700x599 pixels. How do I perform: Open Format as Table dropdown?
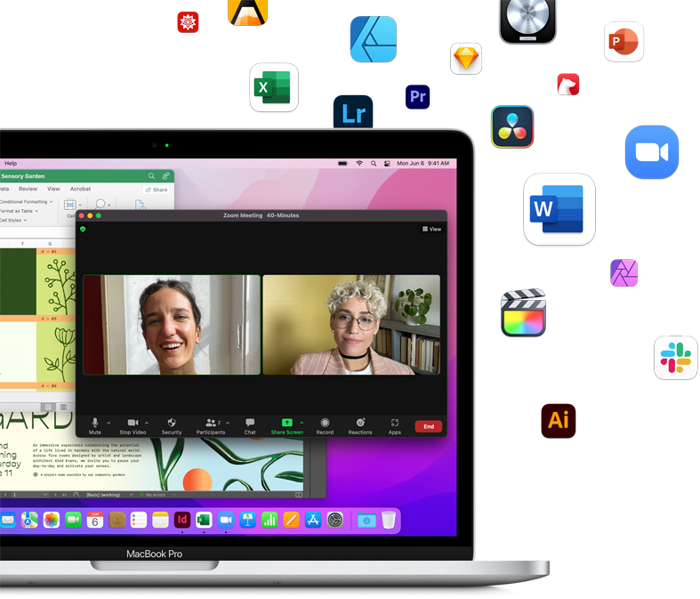(19, 211)
